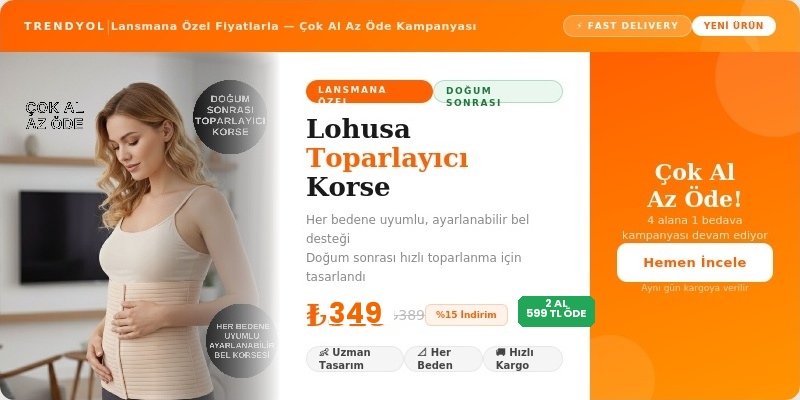
Task: Click the 349 lira price
Action: (345, 314)
